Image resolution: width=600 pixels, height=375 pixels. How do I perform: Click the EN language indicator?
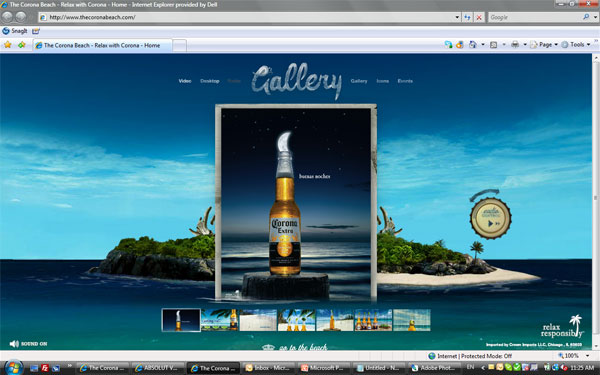470,367
